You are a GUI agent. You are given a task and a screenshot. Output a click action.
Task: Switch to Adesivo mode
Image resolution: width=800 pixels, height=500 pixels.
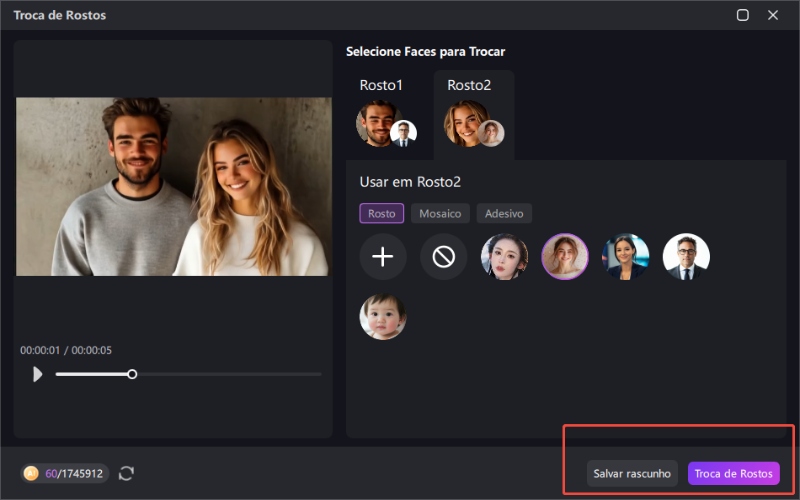tap(504, 213)
